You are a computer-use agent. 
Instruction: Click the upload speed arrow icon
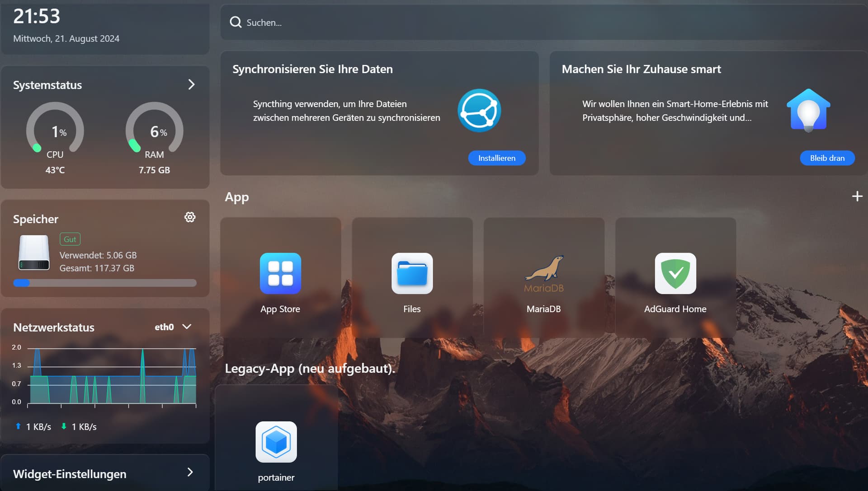(x=18, y=426)
